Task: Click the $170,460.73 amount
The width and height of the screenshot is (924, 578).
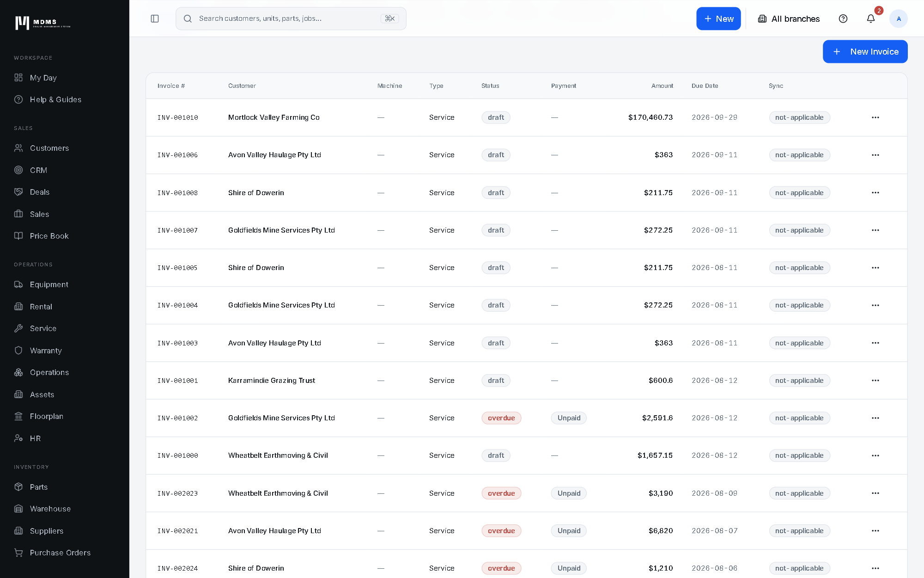Action: (x=650, y=117)
